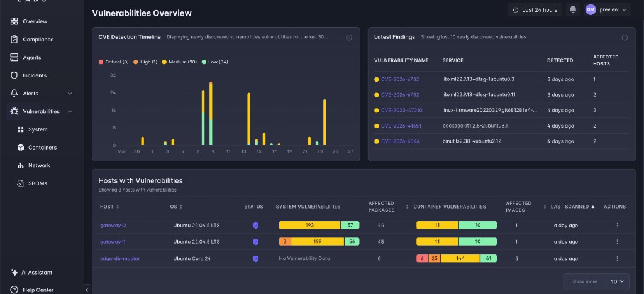644x294 pixels.
Task: Click the Vulnerabilities bug icon
Action: click(14, 112)
